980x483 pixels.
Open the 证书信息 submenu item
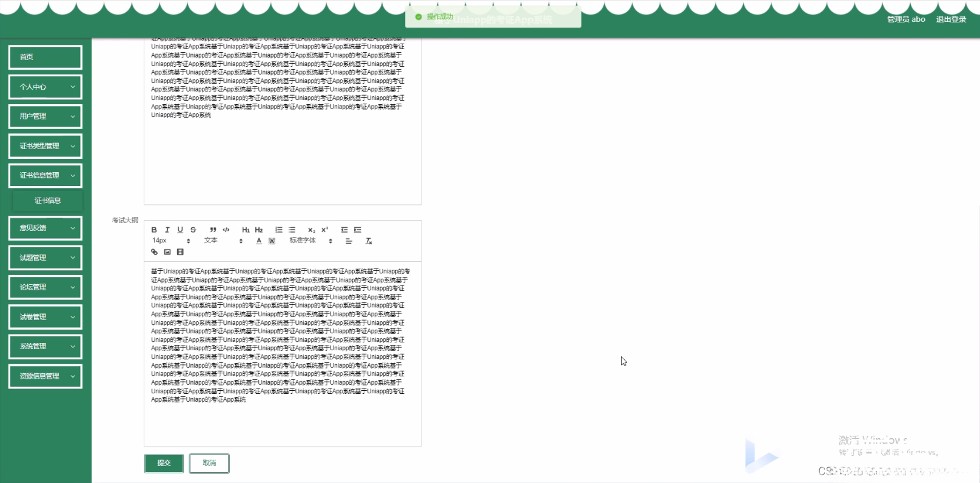pos(47,201)
